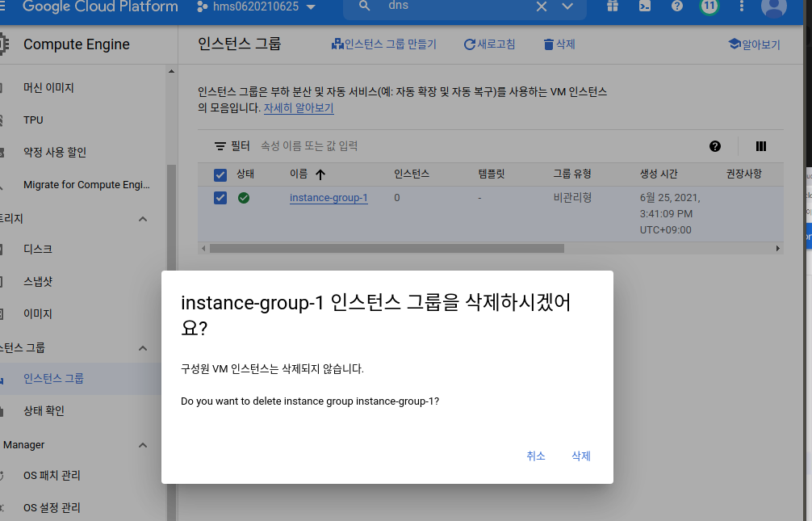Click 권장사항 column header
The width and height of the screenshot is (812, 521).
point(744,174)
